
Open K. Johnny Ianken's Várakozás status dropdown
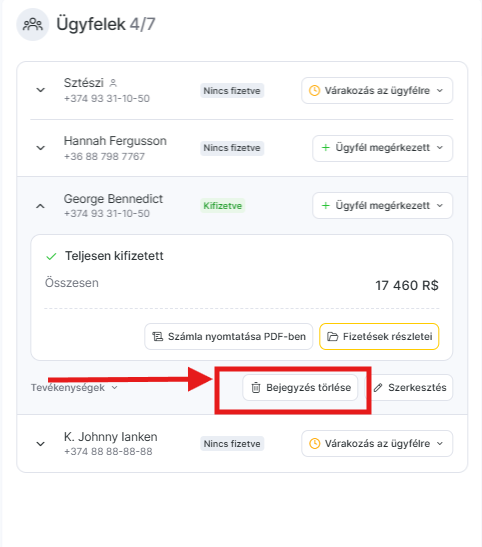click(x=377, y=443)
